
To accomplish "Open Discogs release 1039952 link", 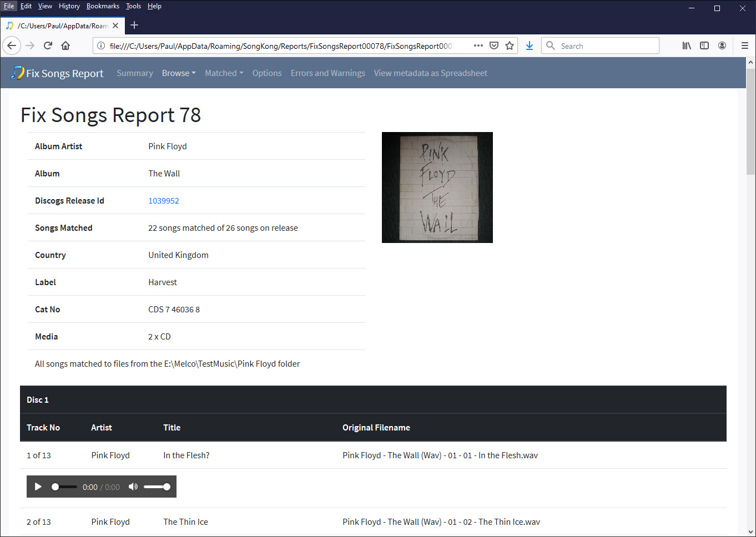I will 164,201.
